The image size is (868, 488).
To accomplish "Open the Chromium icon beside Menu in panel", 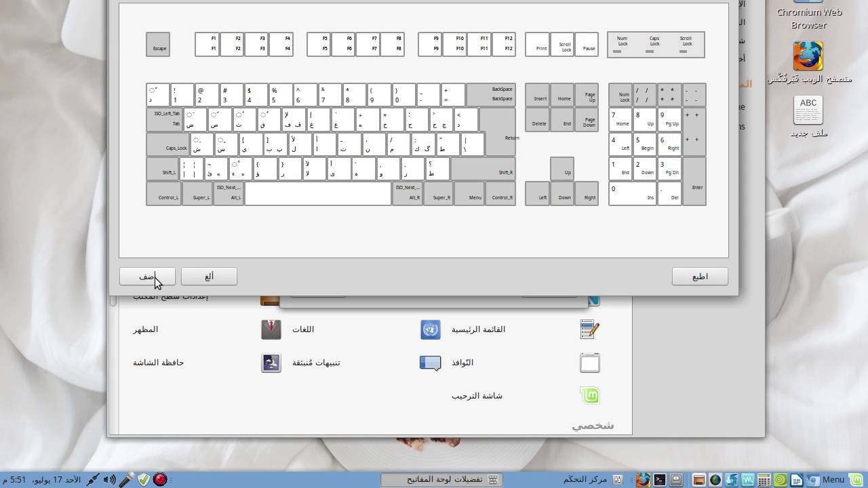I will (x=813, y=480).
